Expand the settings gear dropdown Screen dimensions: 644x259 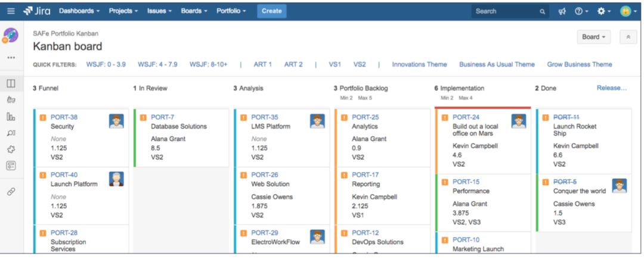tap(603, 11)
